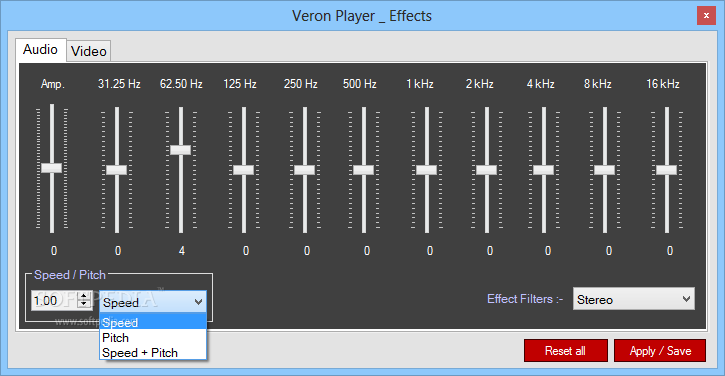Click the 62.50 Hz value 4
The width and height of the screenshot is (725, 376).
[x=182, y=251]
